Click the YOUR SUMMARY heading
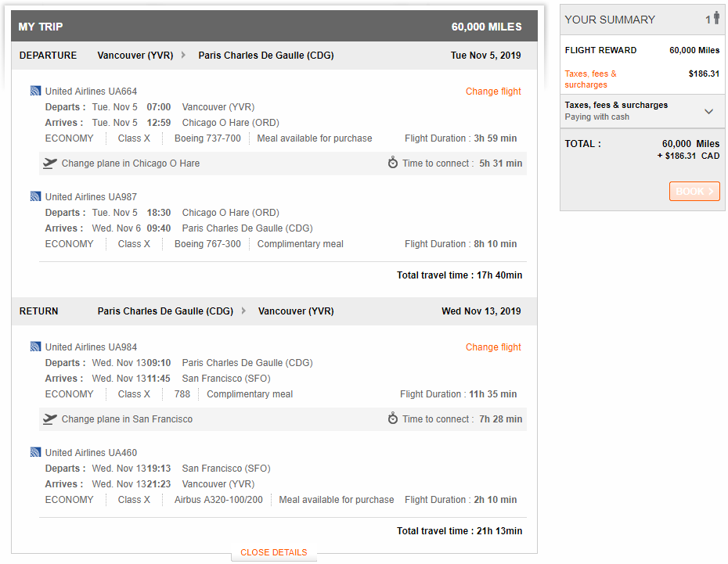Viewport: 728px width, 564px height. click(x=610, y=20)
